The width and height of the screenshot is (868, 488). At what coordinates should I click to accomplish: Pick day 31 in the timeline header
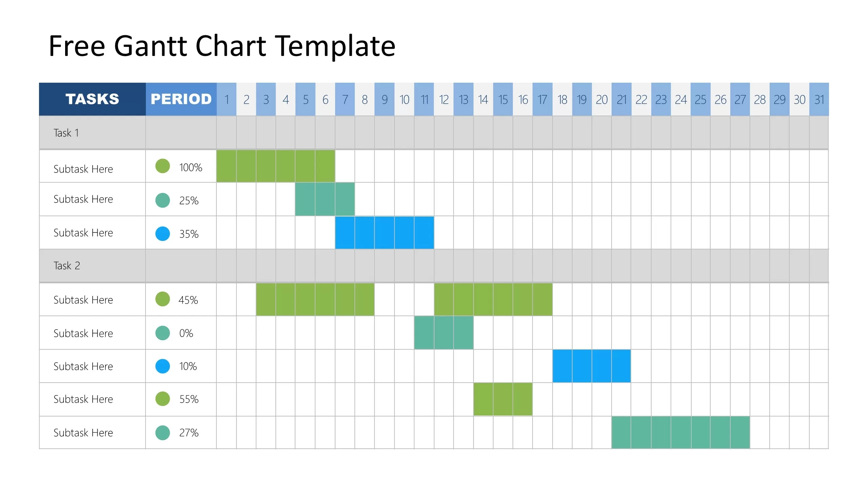819,99
